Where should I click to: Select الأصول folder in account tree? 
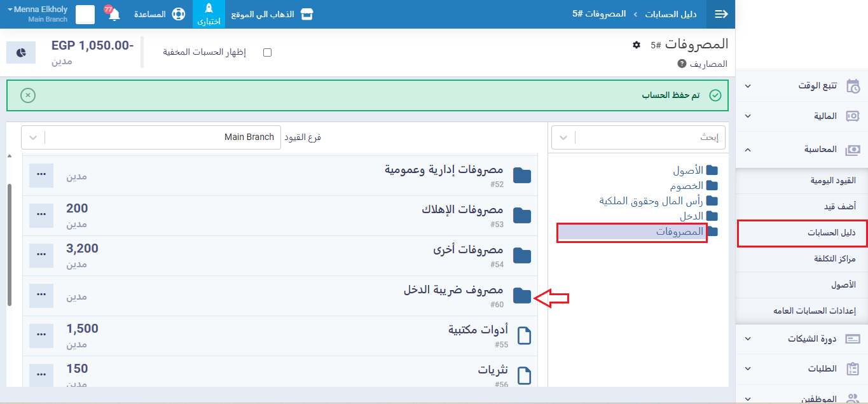[x=688, y=171]
